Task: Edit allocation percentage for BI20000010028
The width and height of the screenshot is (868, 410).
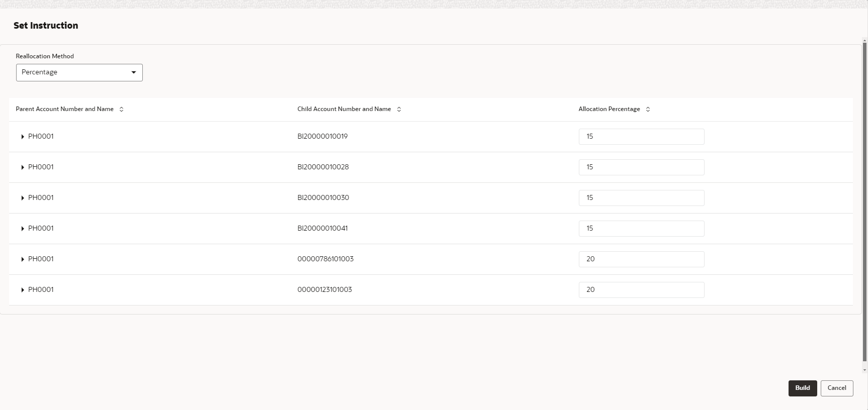Action: [x=641, y=167]
